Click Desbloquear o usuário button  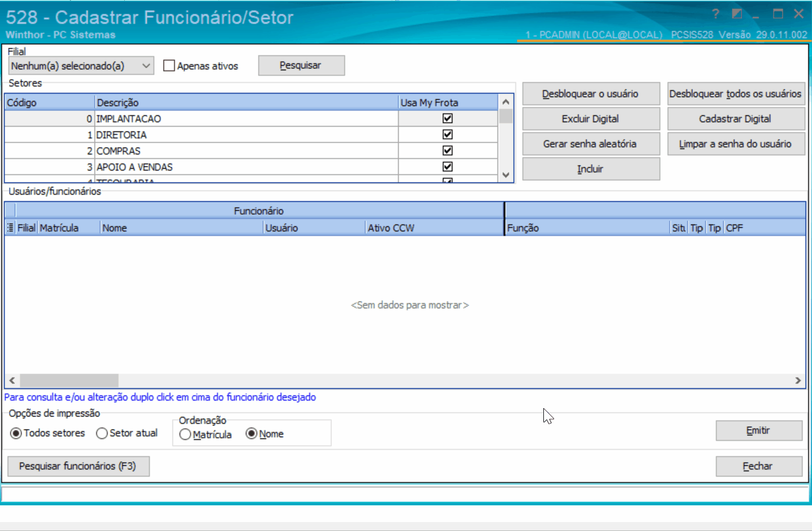click(591, 94)
